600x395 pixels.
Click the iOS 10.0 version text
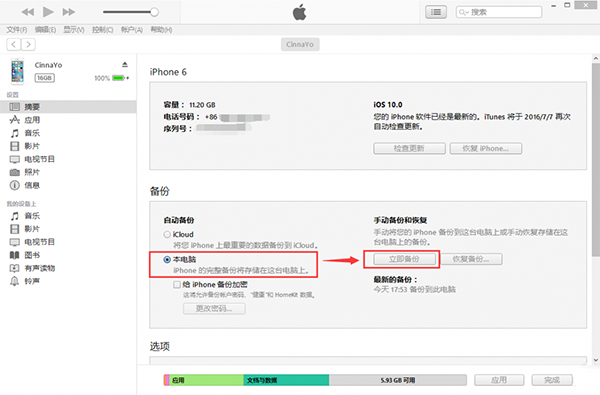[x=388, y=104]
